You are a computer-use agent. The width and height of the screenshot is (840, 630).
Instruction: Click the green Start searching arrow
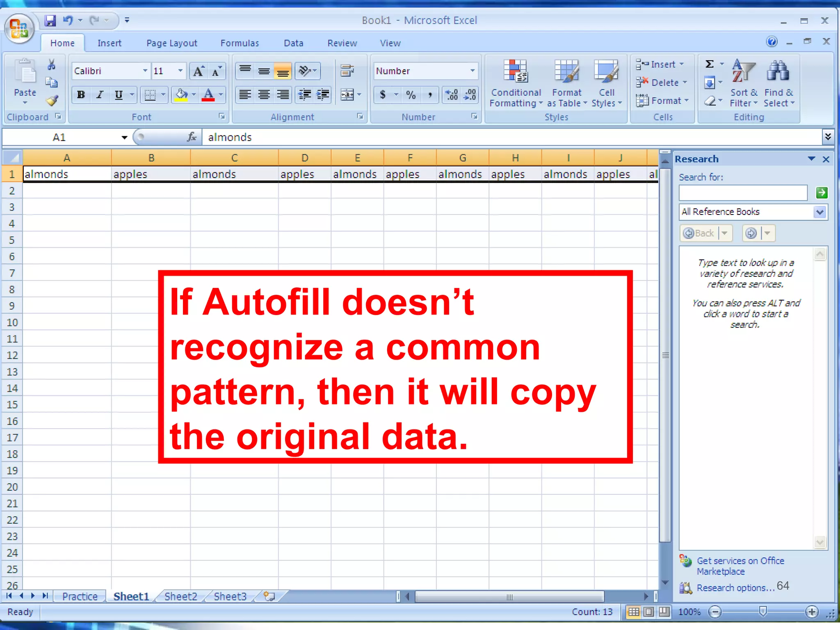(821, 192)
